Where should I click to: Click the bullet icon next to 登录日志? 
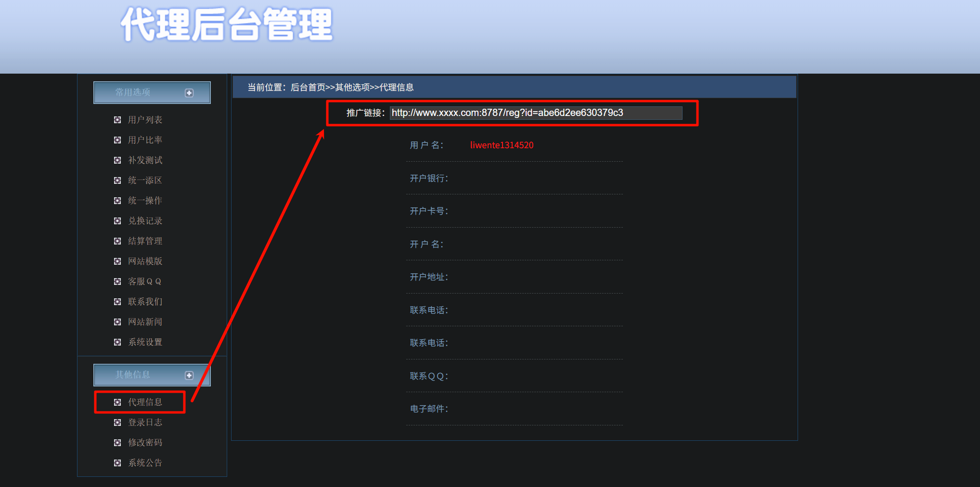117,423
